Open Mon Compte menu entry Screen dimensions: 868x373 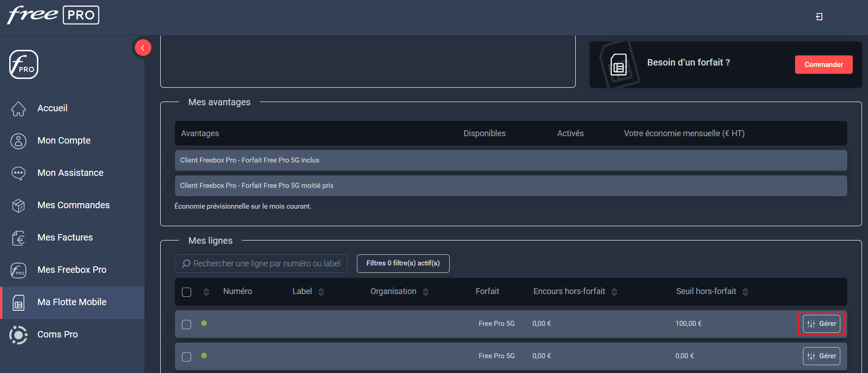coord(73,141)
